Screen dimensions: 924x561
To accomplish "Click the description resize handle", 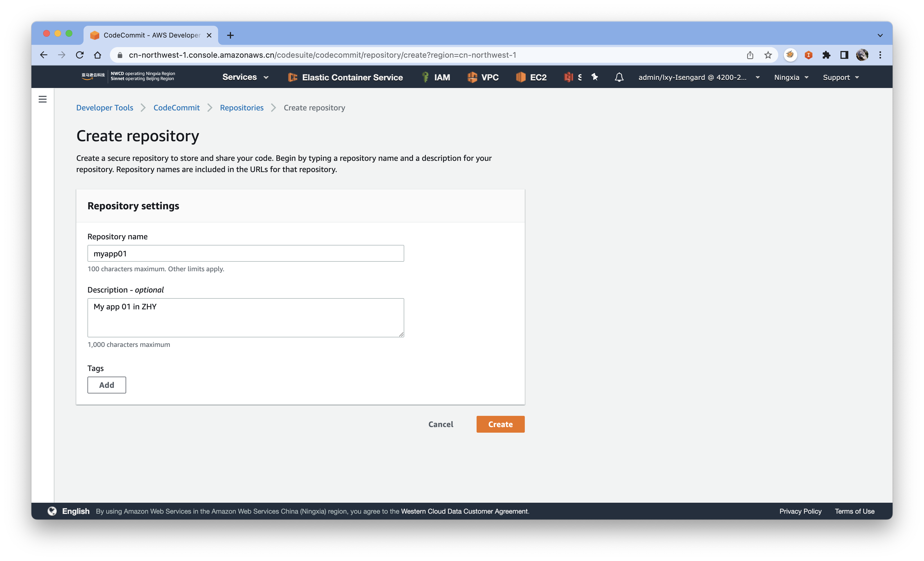I will (401, 334).
